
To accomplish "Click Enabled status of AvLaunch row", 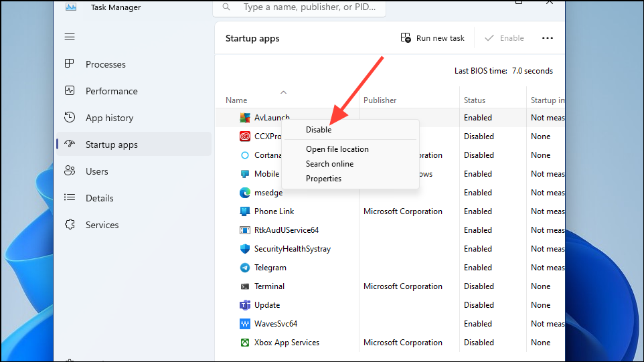I will (478, 118).
